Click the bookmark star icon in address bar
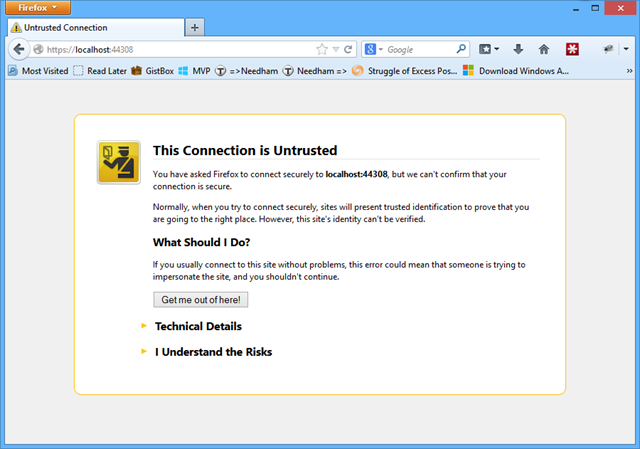The width and height of the screenshot is (640, 449). tap(322, 49)
